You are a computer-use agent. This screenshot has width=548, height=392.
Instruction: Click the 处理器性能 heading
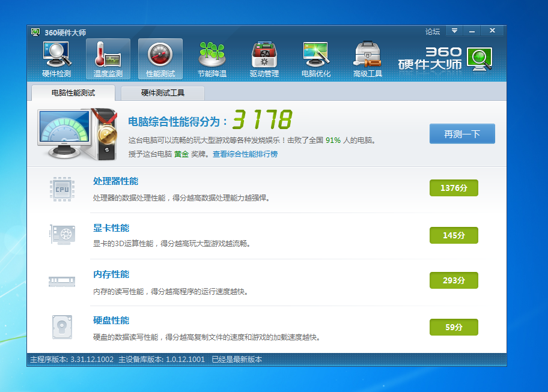(x=116, y=181)
